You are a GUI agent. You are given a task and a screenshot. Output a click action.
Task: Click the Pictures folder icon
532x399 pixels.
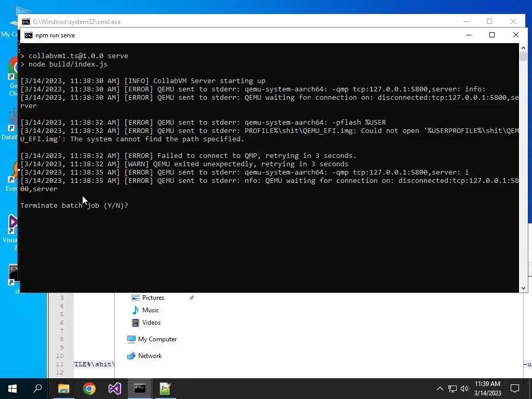136,298
